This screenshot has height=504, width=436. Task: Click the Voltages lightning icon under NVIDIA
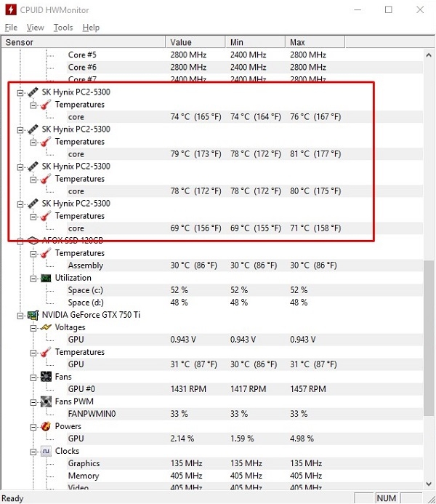[x=46, y=327]
